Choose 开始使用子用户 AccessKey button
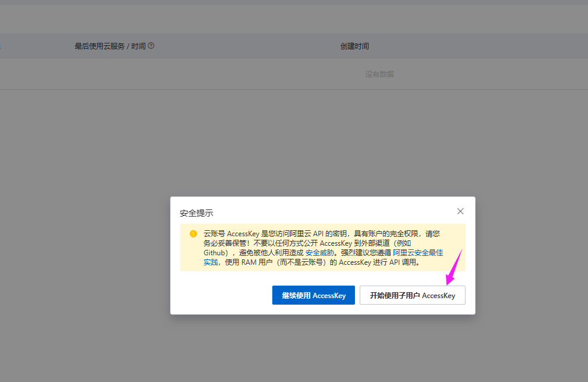Screen dimensions: 588x382 412,295
